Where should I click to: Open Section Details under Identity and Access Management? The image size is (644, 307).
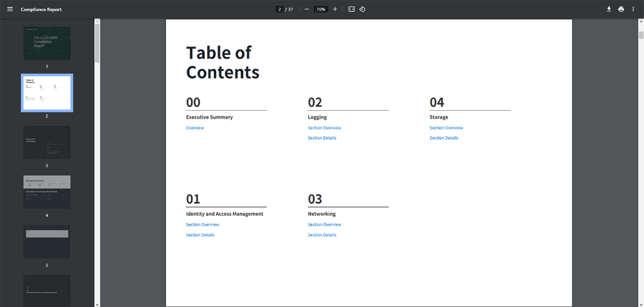200,235
